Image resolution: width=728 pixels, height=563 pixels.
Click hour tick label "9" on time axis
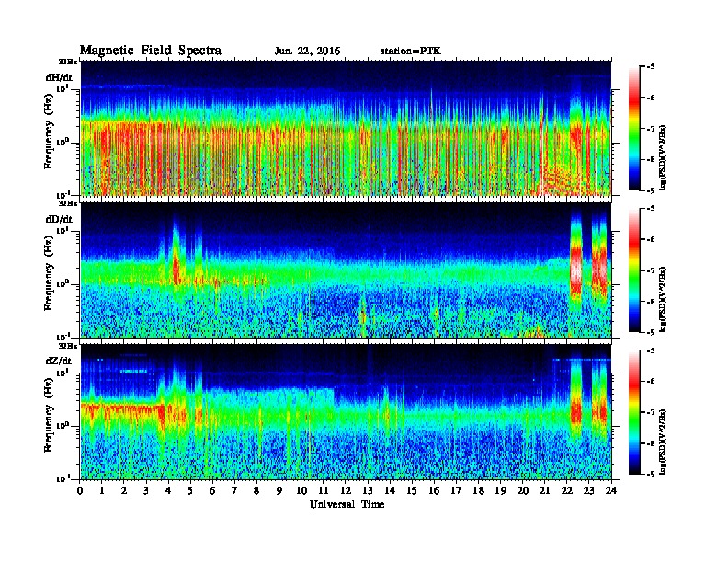(x=279, y=490)
